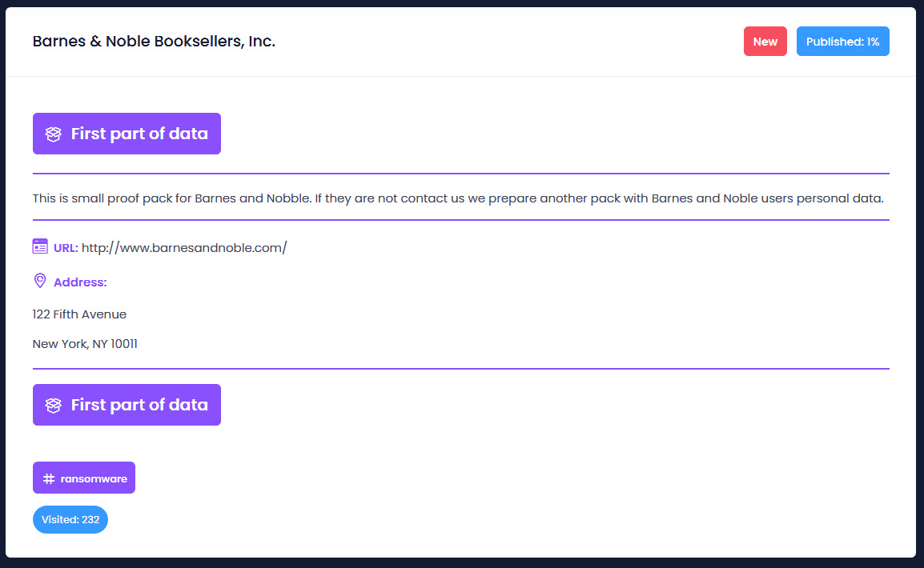Click the package box icon on top download button
The width and height of the screenshot is (924, 568).
[x=53, y=134]
